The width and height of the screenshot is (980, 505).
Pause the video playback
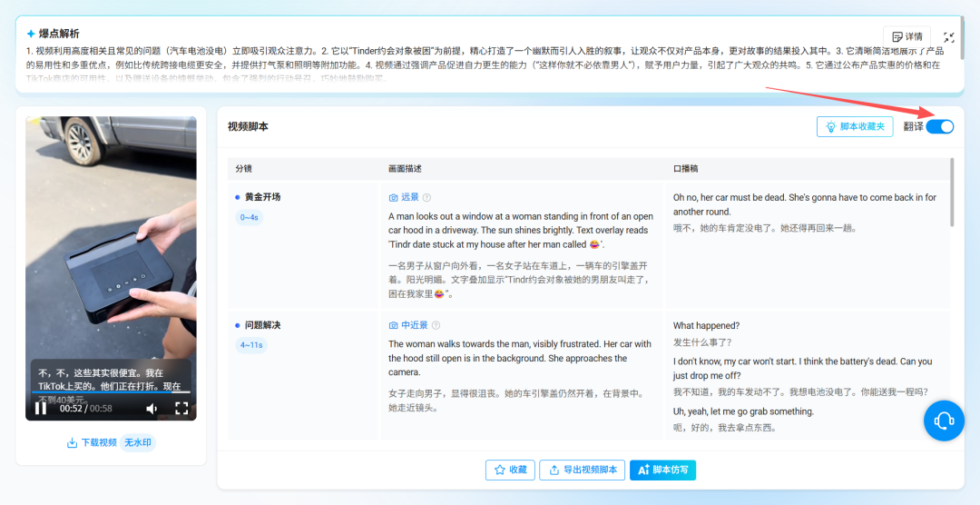41,409
